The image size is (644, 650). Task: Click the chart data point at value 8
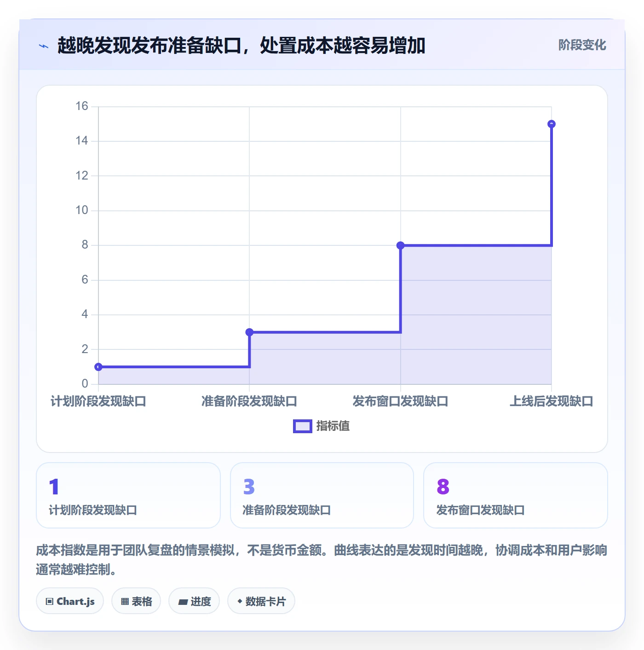pyautogui.click(x=401, y=245)
